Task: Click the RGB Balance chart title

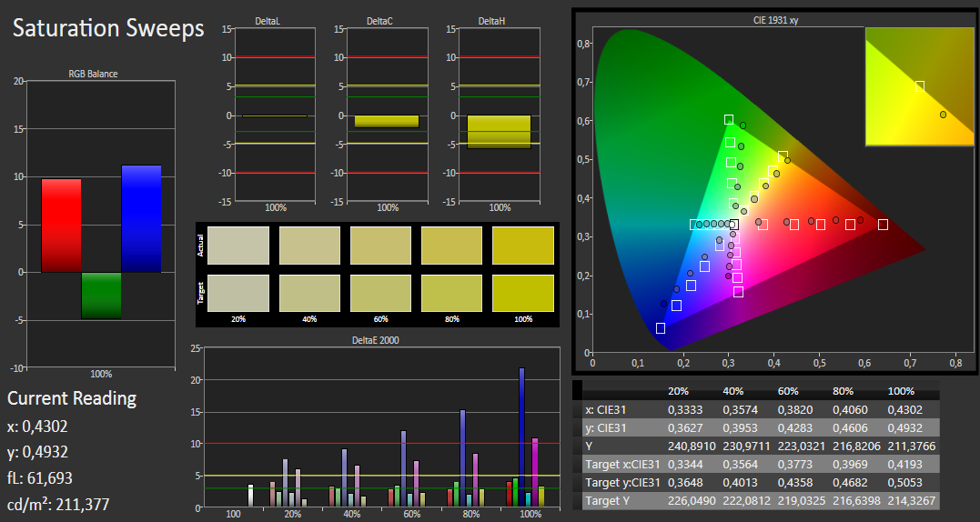Action: [93, 74]
